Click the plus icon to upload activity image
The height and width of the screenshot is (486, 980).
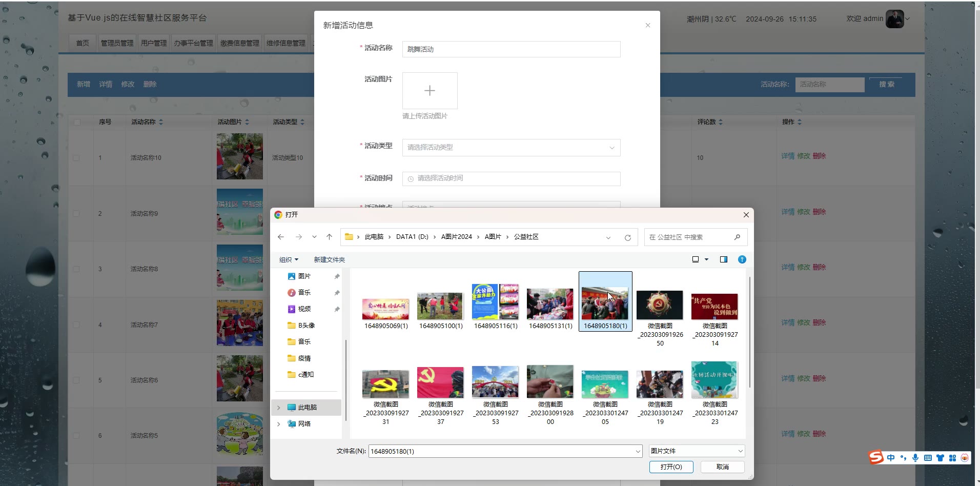[x=430, y=91]
